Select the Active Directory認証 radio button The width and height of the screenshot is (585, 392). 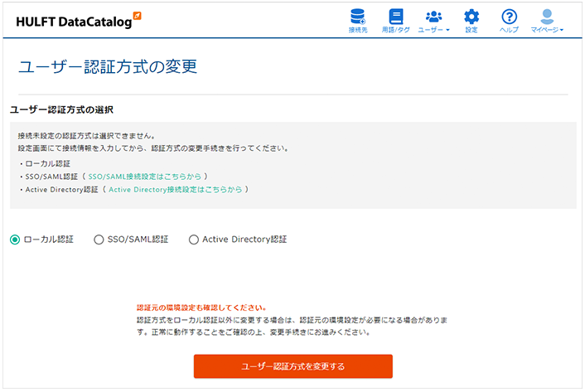194,240
